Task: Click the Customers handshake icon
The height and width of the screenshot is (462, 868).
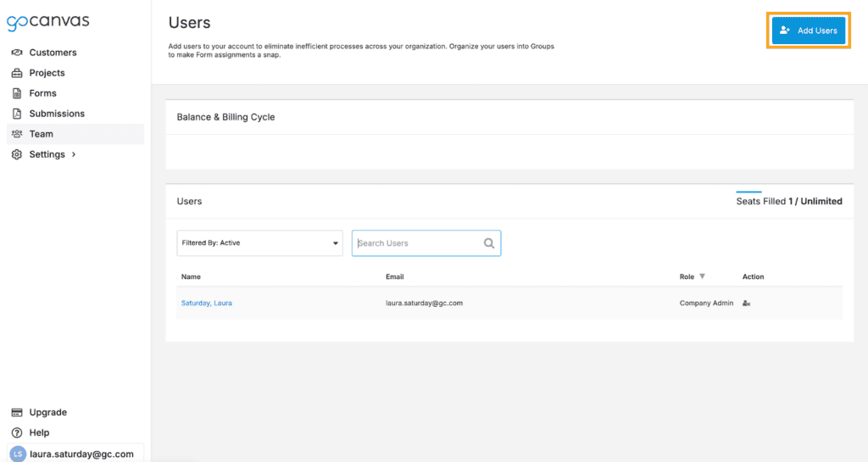Action: click(17, 53)
